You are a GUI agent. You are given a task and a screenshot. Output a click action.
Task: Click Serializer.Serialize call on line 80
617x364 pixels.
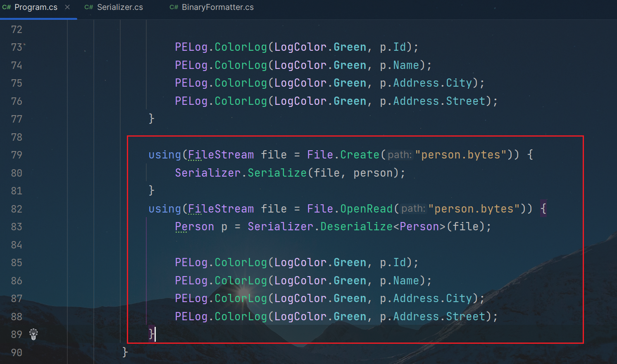tap(241, 173)
